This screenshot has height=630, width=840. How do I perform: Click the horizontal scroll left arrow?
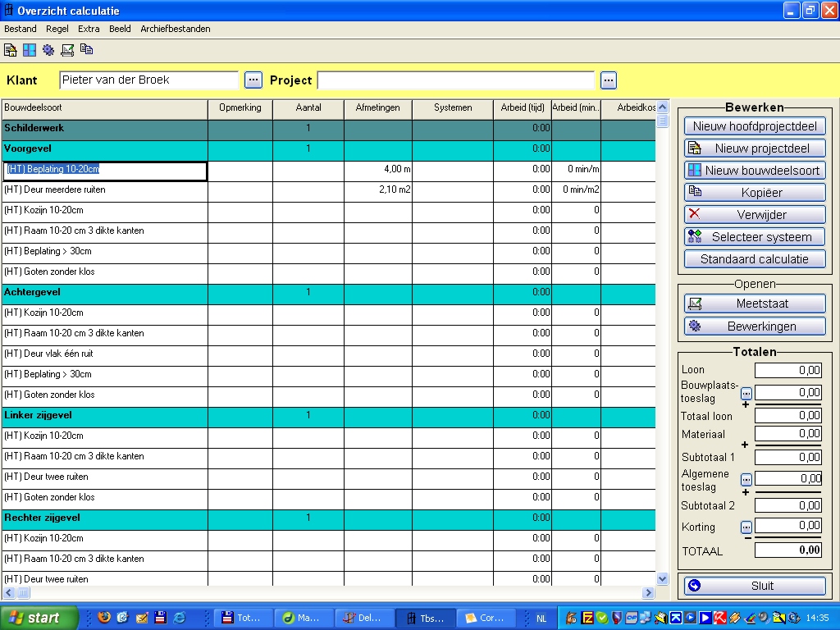coord(9,592)
